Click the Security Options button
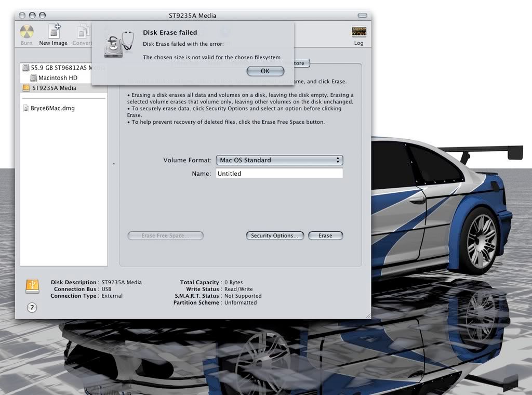532x395 pixels. (x=274, y=235)
